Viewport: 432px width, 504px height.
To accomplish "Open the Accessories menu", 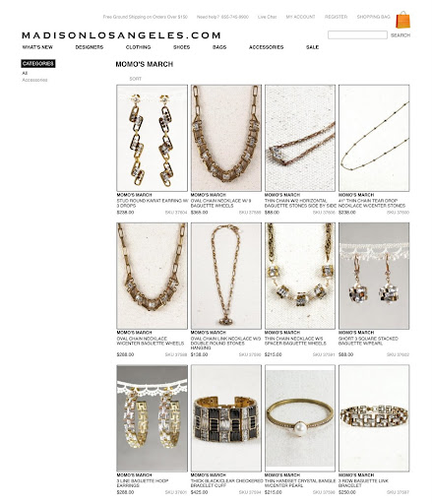I will click(266, 47).
